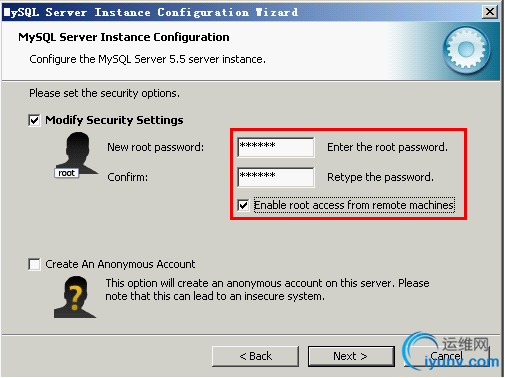Focus the Confirm password field

(276, 177)
